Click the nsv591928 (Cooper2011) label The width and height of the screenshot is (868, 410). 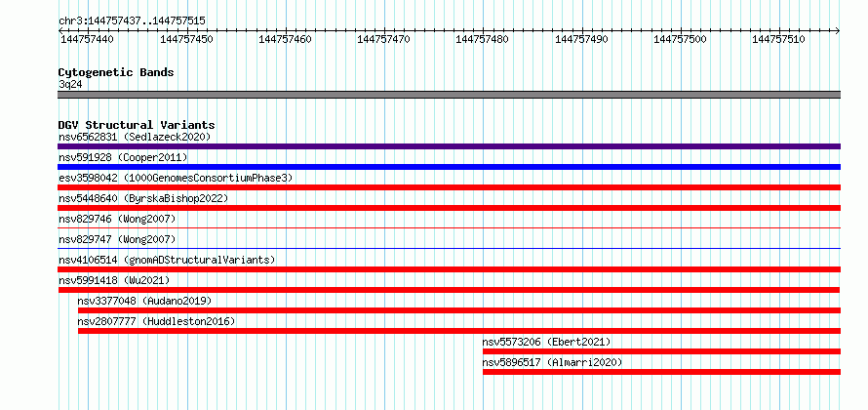click(123, 157)
